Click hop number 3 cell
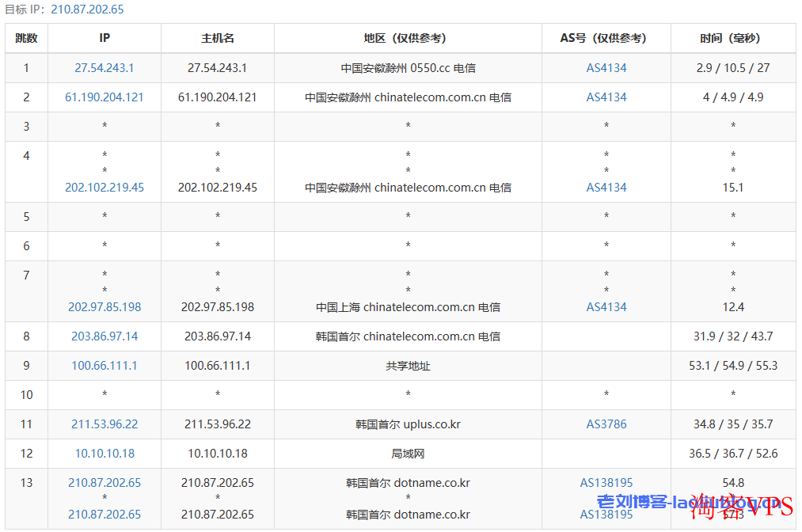Image resolution: width=802 pixels, height=532 pixels. pos(27,127)
